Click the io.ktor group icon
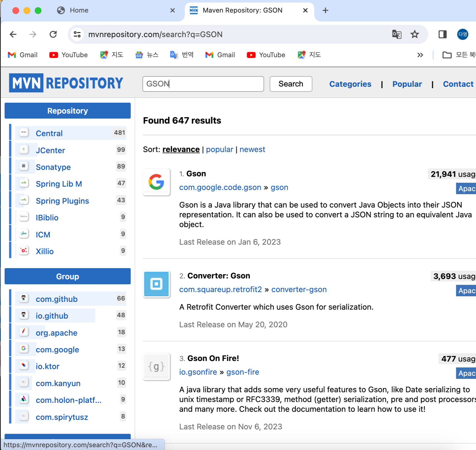476x450 pixels. pos(24,365)
